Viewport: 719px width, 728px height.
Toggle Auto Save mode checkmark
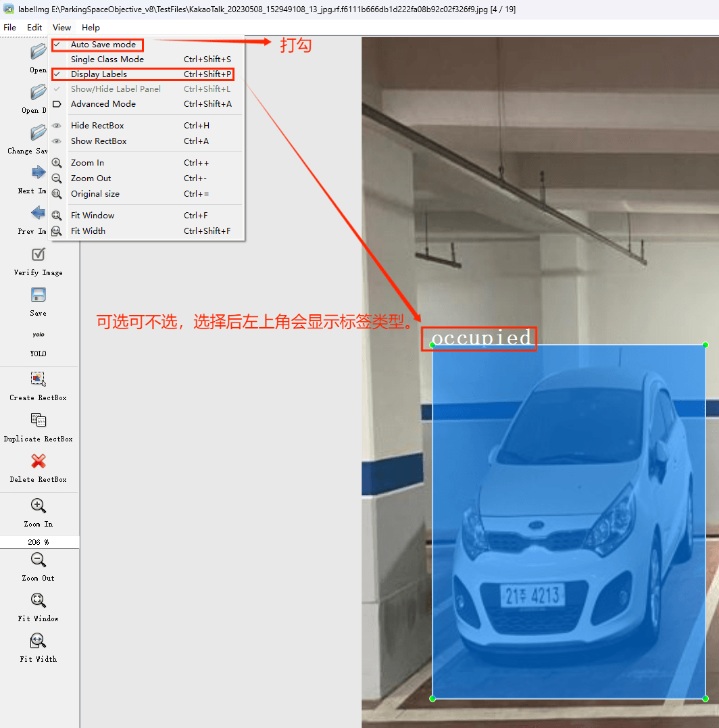click(103, 45)
